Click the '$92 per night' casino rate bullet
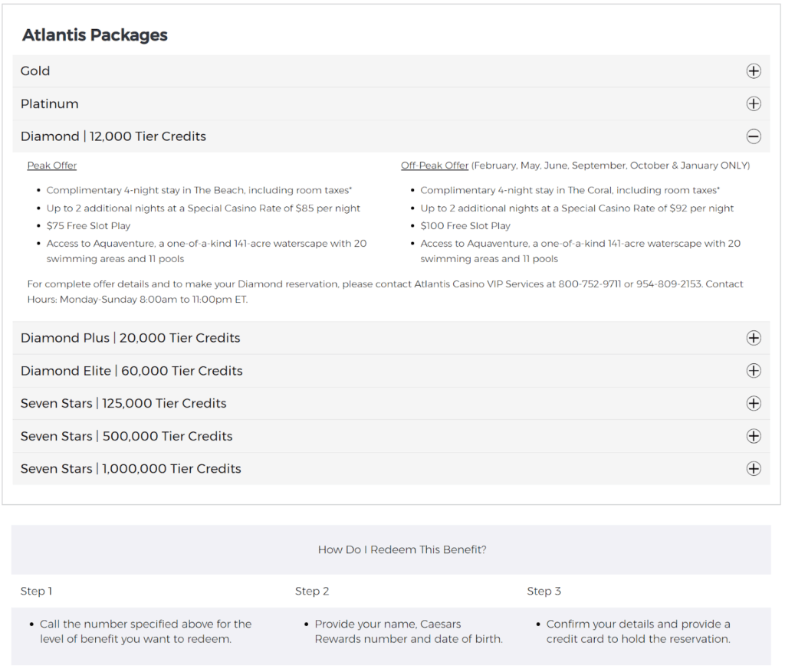This screenshot has width=785, height=672. pos(576,208)
